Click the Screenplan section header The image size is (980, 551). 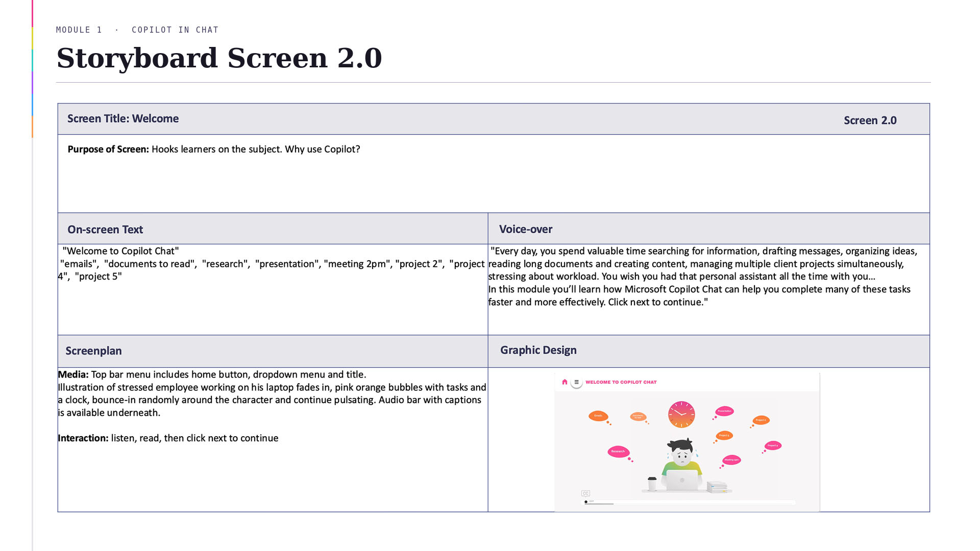93,351
